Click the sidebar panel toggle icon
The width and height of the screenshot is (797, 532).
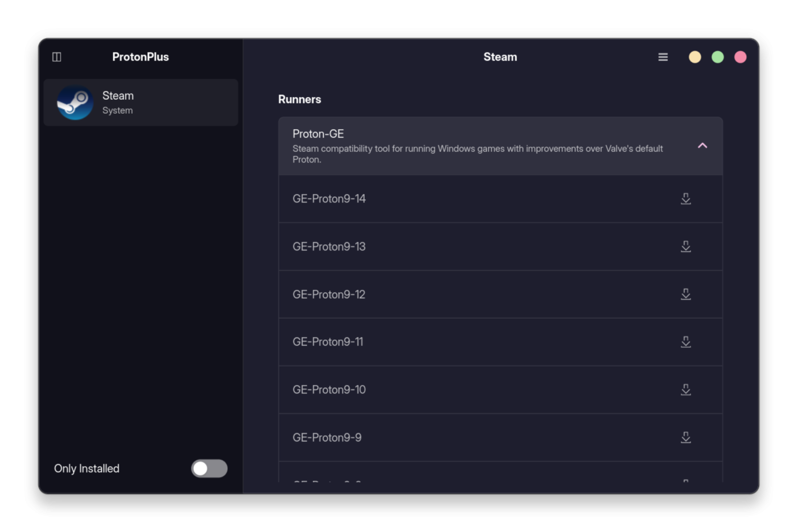pos(57,57)
